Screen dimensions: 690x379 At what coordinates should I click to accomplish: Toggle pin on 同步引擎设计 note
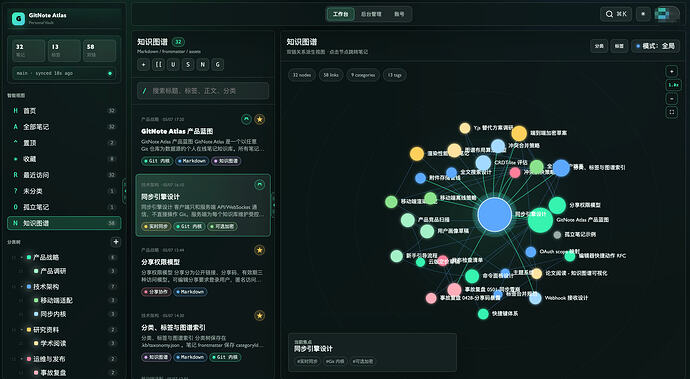[260, 185]
